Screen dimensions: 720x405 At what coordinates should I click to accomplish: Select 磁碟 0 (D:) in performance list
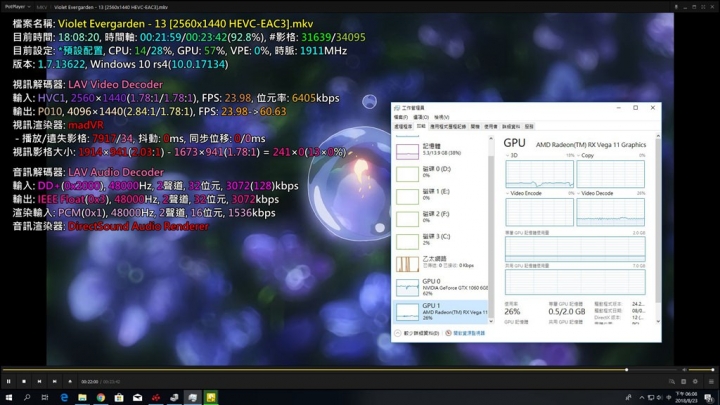[x=441, y=173]
